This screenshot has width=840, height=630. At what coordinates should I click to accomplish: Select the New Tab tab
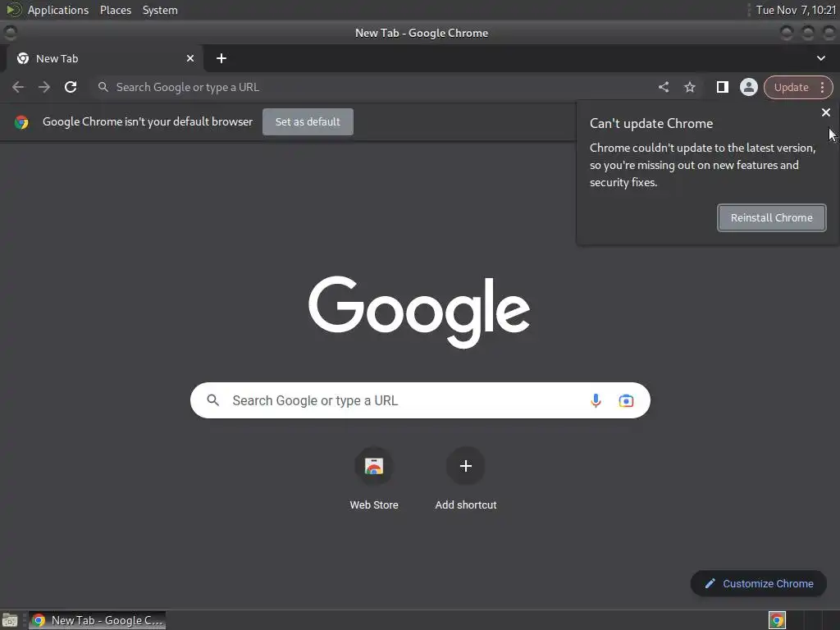point(104,58)
